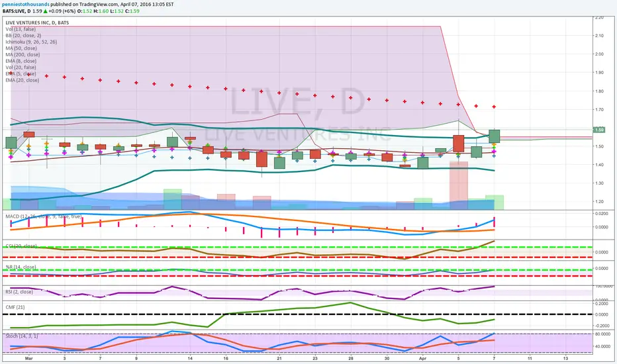Screen dimensions: 617x364
Task: Select the Stoch (14, 3, 1) pane label
Action: coord(22,336)
